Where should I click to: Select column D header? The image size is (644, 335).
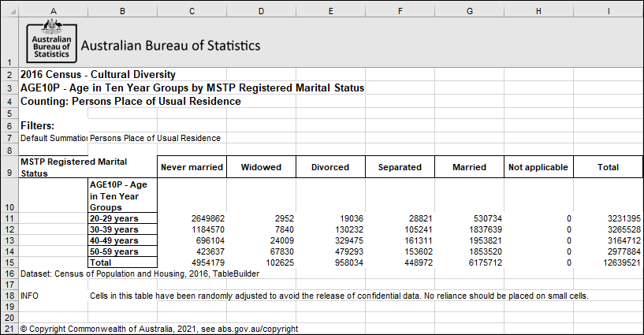tap(261, 12)
